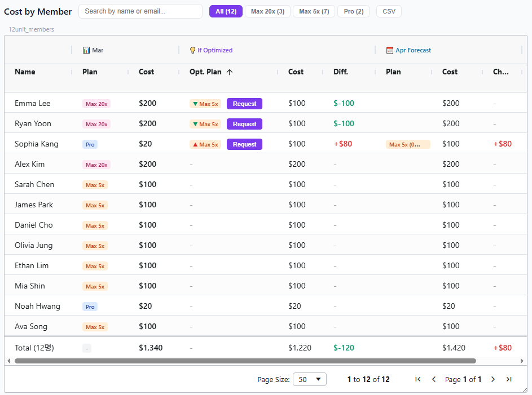Image resolution: width=532 pixels, height=395 pixels.
Task: Click next page arrow icon
Action: [x=493, y=379]
